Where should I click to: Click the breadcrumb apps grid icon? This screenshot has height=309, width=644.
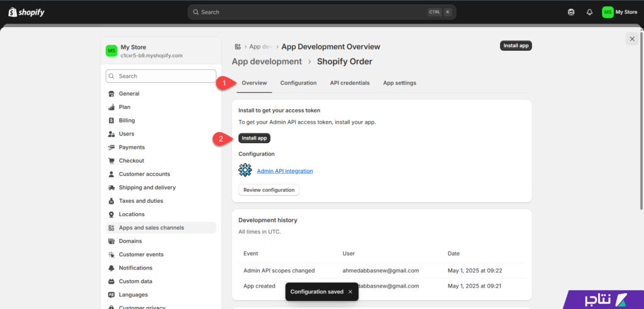click(x=237, y=46)
